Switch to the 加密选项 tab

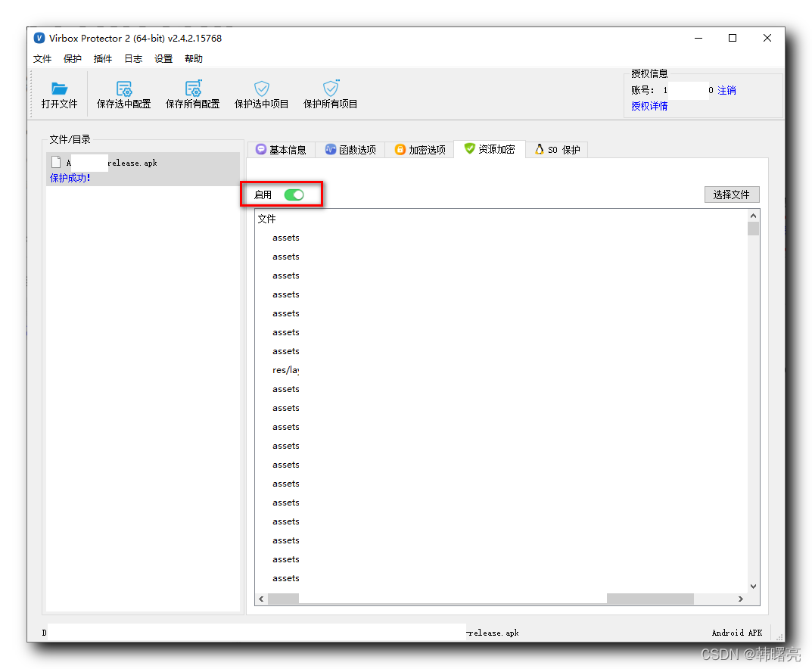[420, 150]
